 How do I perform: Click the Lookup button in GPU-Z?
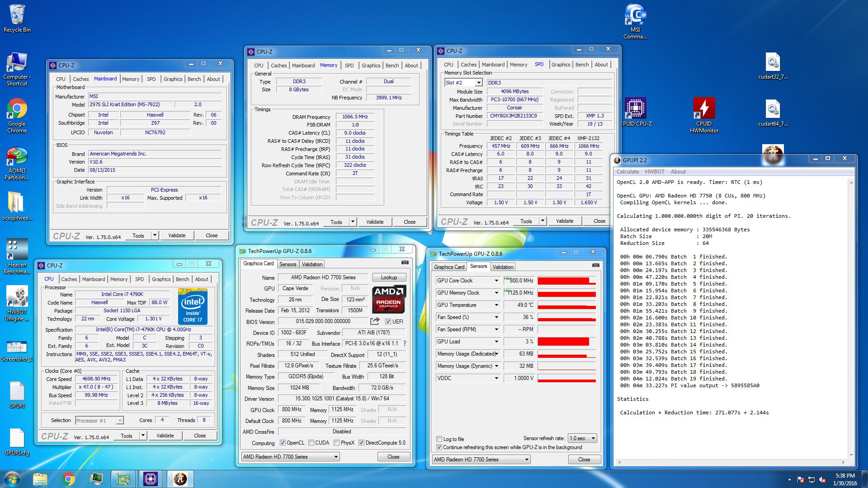[x=389, y=277]
